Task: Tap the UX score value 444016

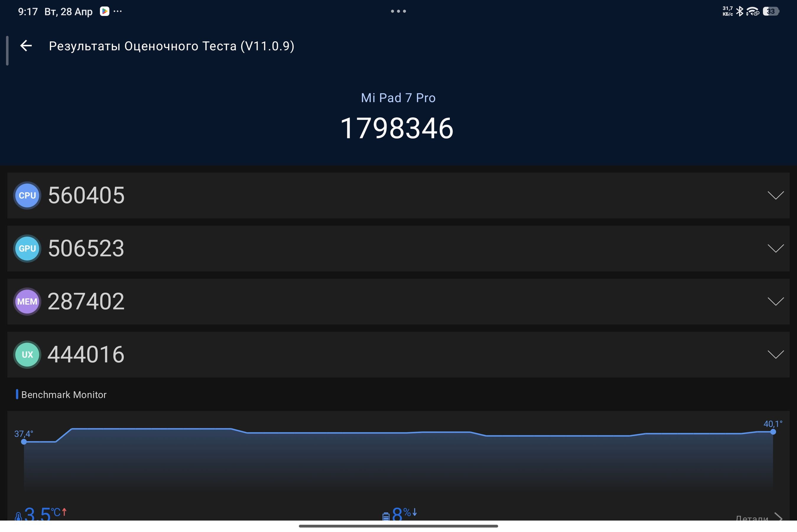Action: pyautogui.click(x=86, y=355)
